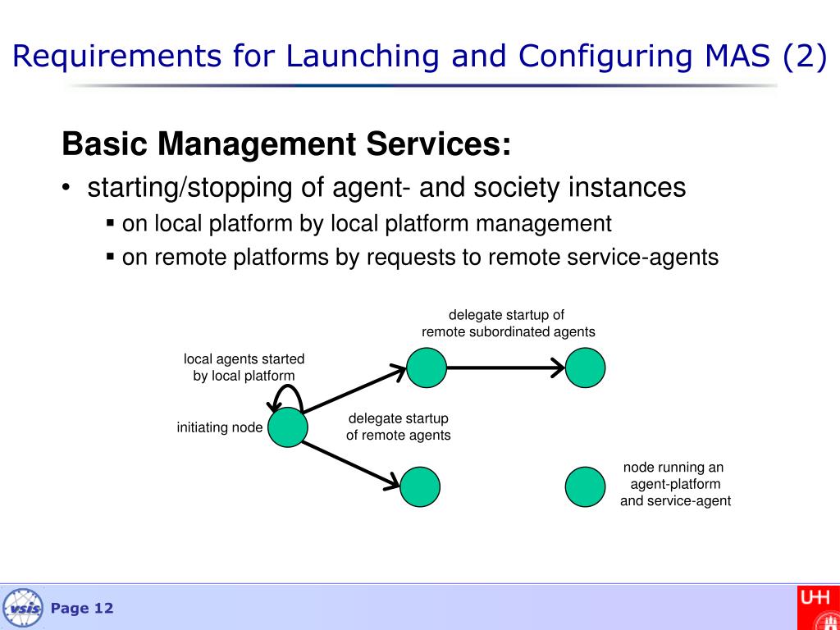Select the initiating node circle
The height and width of the screenshot is (630, 840).
[x=288, y=427]
